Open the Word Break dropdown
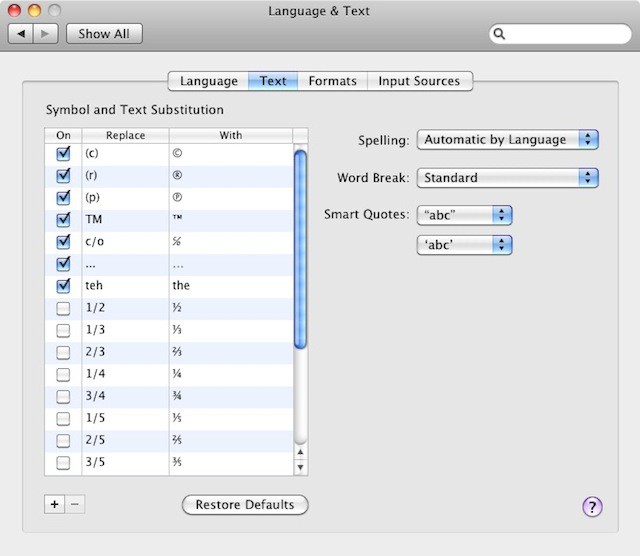This screenshot has width=640, height=556. tap(507, 178)
